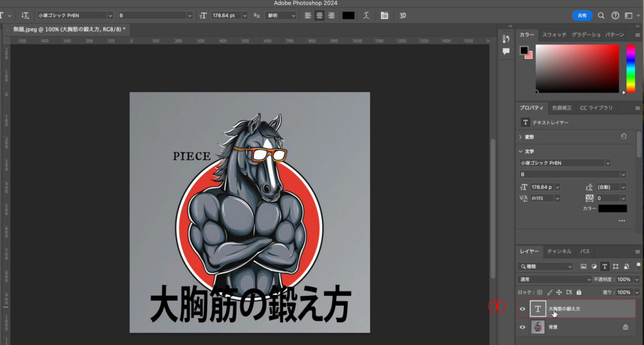Open blend mode 通常 dropdown
644x345 pixels.
555,280
